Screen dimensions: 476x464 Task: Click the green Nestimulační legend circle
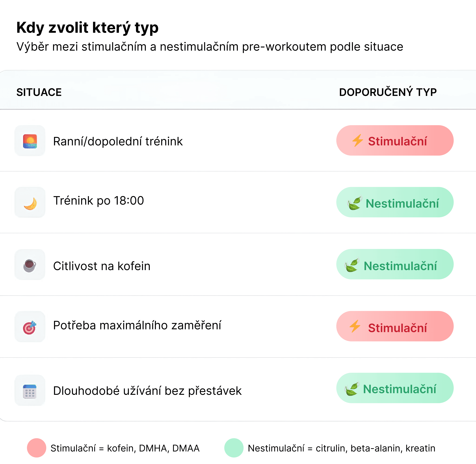click(x=234, y=448)
